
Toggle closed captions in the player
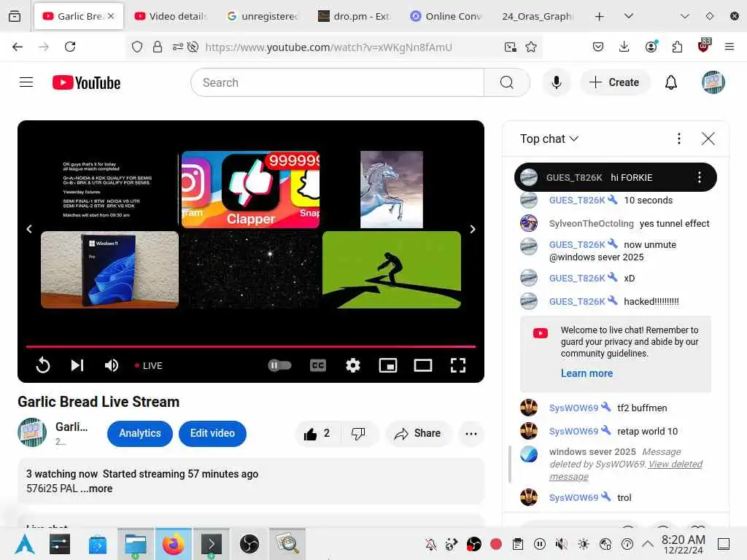[318, 365]
